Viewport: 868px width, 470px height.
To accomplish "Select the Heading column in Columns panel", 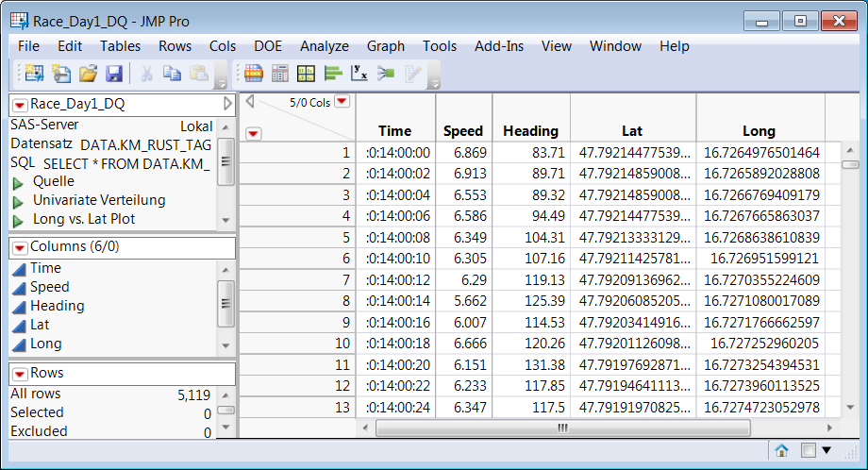I will tap(57, 306).
